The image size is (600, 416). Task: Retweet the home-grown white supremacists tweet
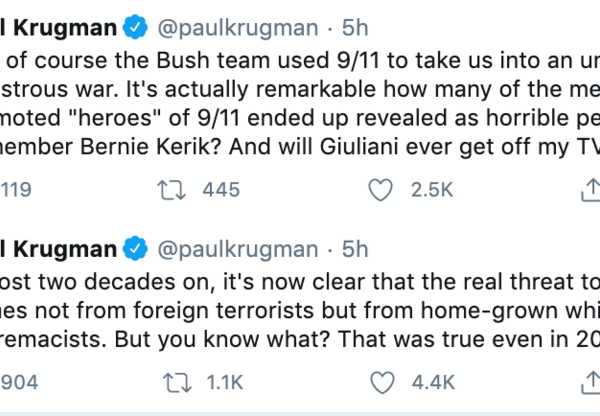tap(174, 380)
